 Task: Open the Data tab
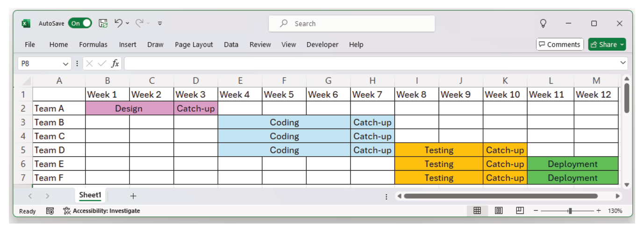(x=231, y=44)
